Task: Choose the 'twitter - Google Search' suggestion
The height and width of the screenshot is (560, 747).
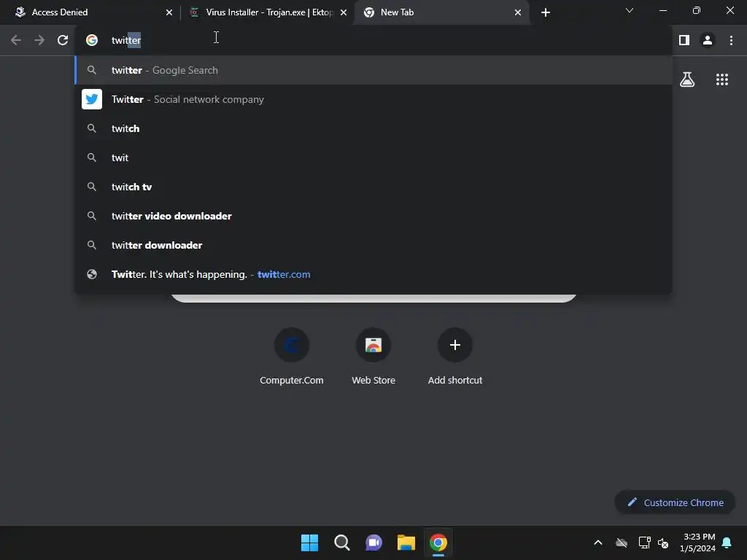Action: pyautogui.click(x=373, y=71)
